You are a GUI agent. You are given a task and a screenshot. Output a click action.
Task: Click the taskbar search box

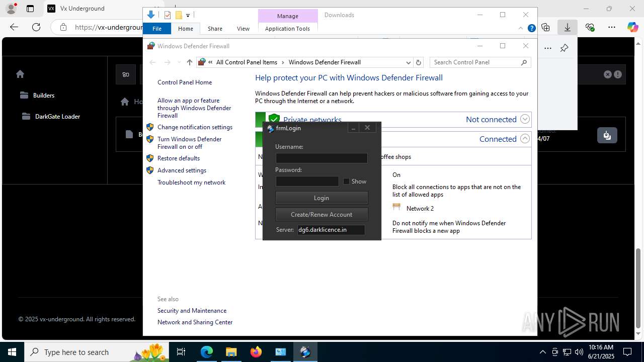(98, 352)
